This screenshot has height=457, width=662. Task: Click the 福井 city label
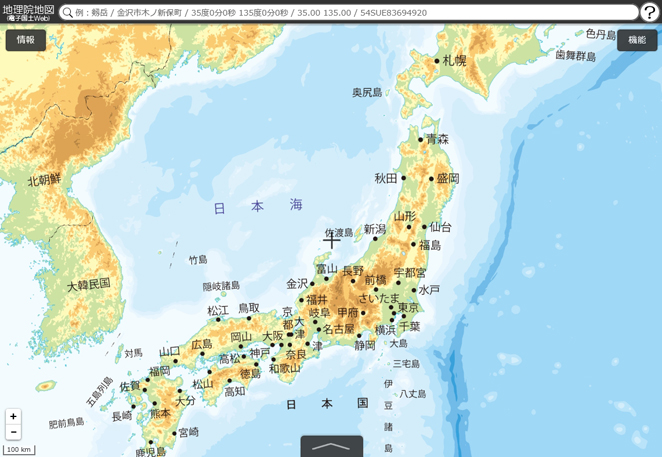[x=317, y=300]
